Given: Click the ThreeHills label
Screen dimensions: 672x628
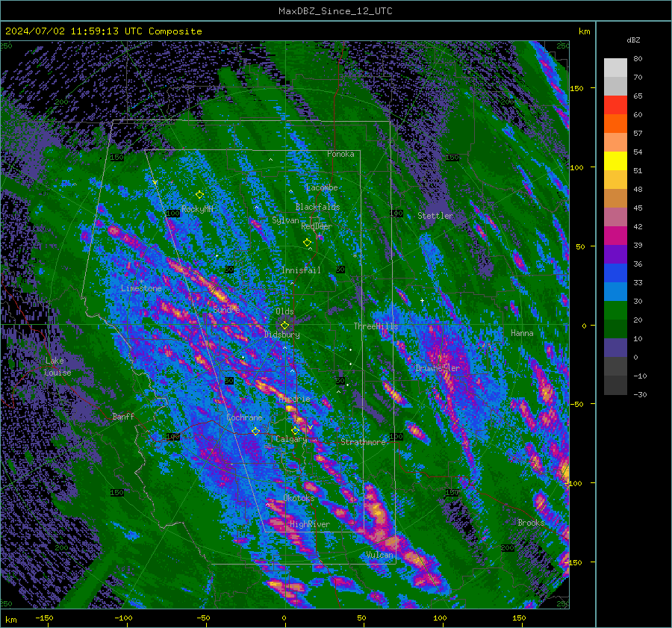Looking at the screenshot, I should pyautogui.click(x=376, y=326).
